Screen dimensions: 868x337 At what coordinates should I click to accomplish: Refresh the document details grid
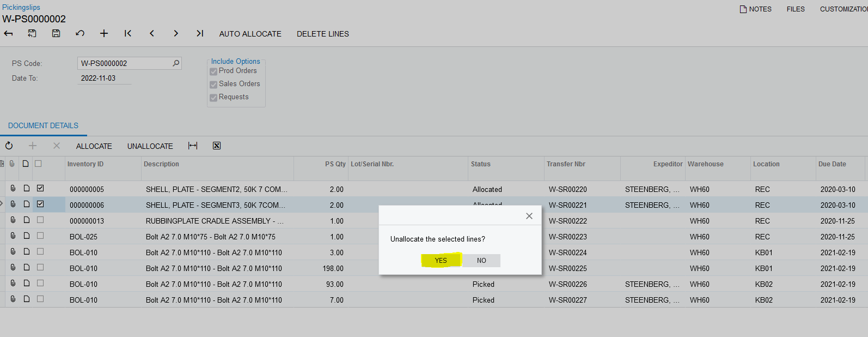pos(9,146)
